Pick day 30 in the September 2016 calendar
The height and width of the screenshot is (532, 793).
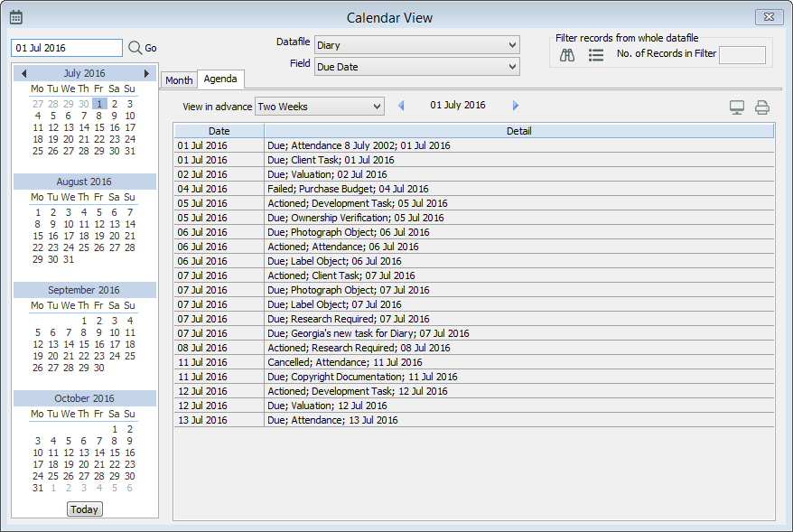pyautogui.click(x=99, y=369)
